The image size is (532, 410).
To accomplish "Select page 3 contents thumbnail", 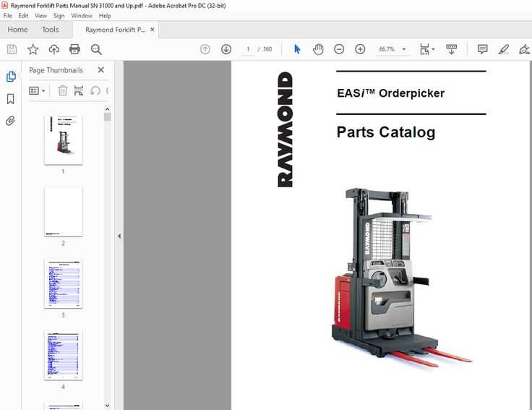I will click(64, 283).
